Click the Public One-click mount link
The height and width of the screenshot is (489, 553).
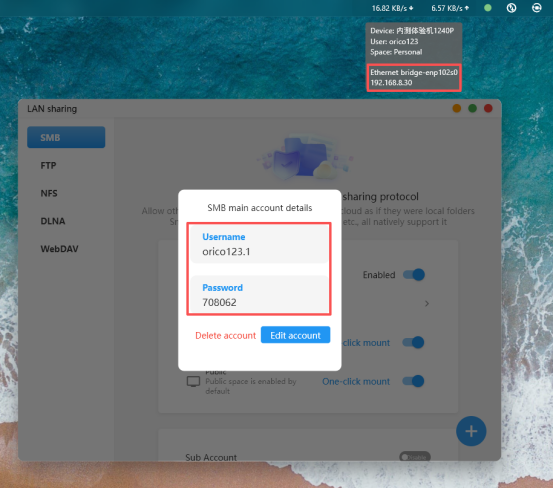coord(356,381)
